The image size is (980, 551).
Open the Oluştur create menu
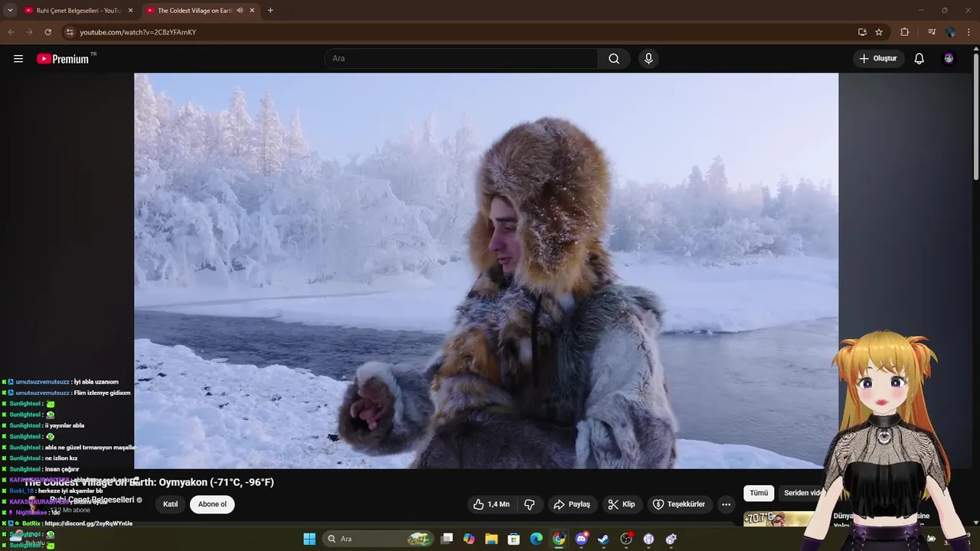click(x=878, y=59)
